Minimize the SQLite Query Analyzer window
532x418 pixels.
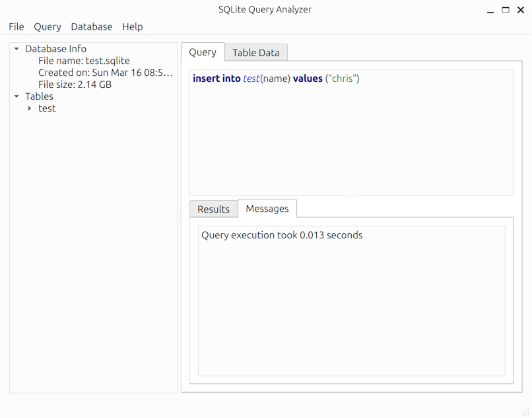[x=490, y=10]
